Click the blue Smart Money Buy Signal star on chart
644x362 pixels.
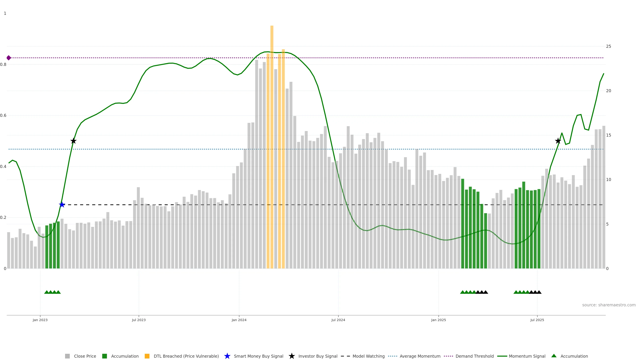tap(62, 205)
